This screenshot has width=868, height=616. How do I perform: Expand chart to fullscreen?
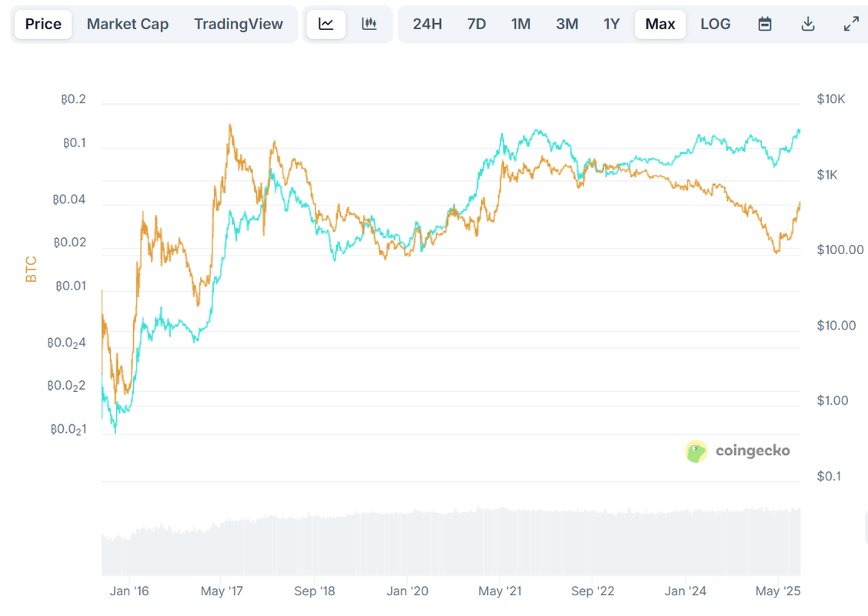pyautogui.click(x=851, y=25)
